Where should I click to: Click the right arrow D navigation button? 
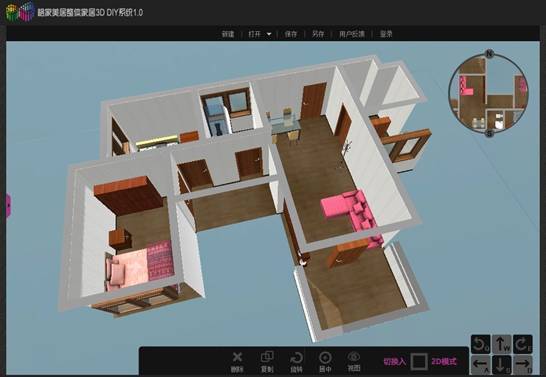(522, 364)
